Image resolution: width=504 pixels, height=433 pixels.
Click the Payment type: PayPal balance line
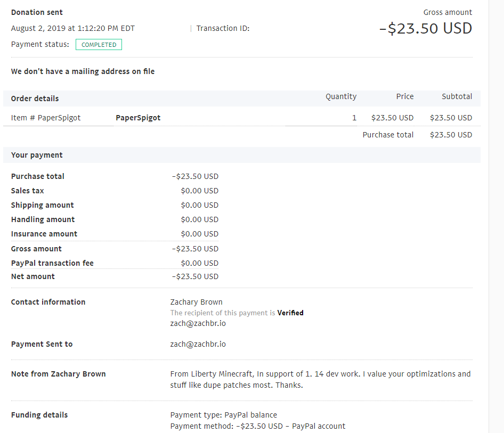click(x=223, y=415)
